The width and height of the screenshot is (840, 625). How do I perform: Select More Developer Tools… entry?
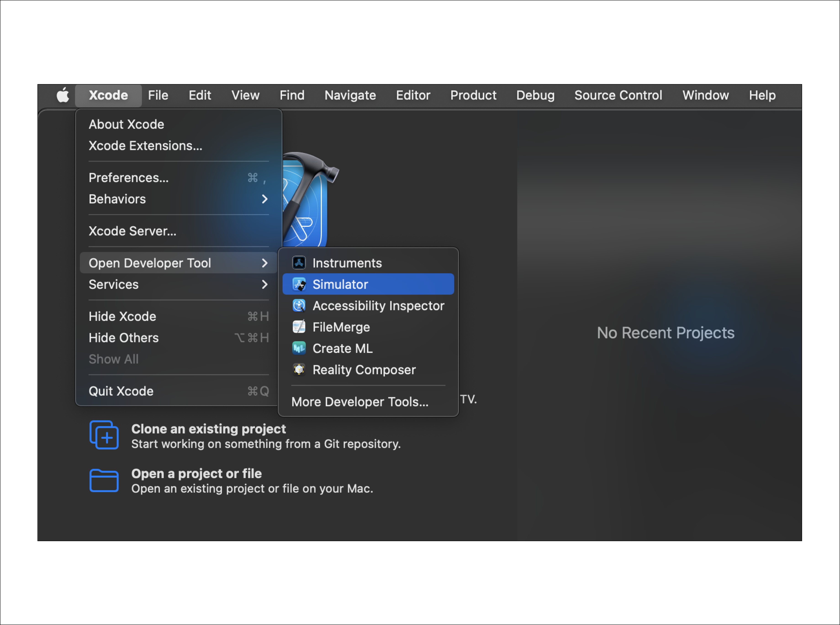(360, 402)
